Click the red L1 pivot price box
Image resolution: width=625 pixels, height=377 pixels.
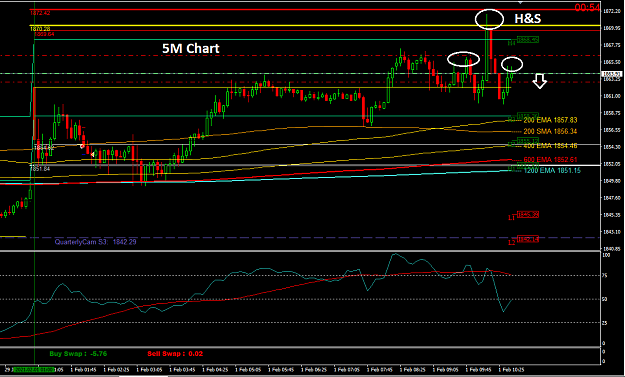(x=528, y=215)
